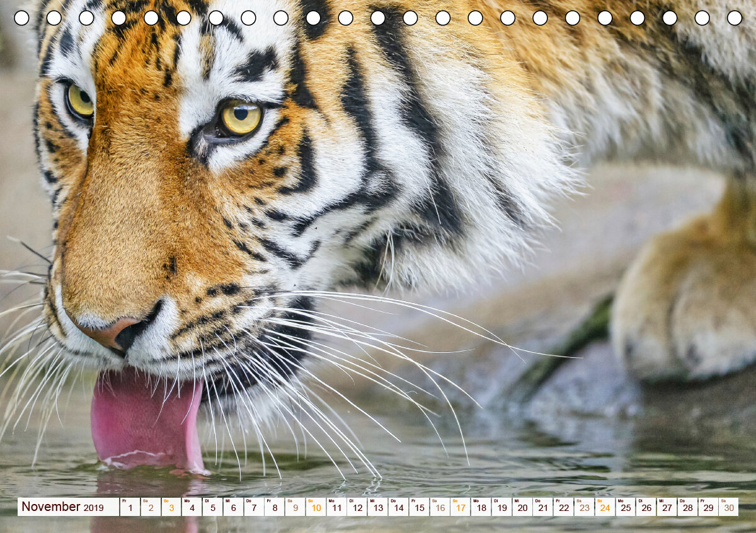Click day 4 (Mo) in the date row

[x=192, y=507]
